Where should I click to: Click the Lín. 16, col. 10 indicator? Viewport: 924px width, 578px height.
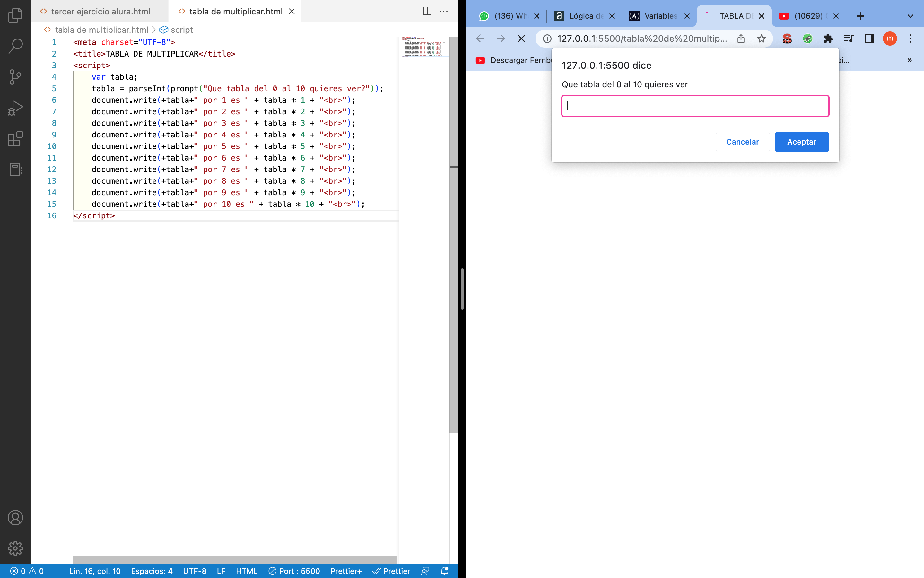coord(95,571)
